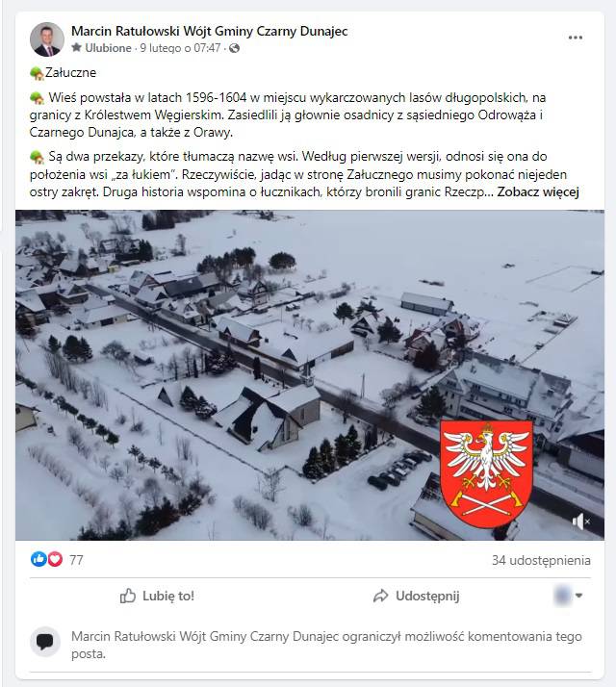Expand the post with Zobacz więcej
Viewport: 616px width, 687px height.
(538, 191)
